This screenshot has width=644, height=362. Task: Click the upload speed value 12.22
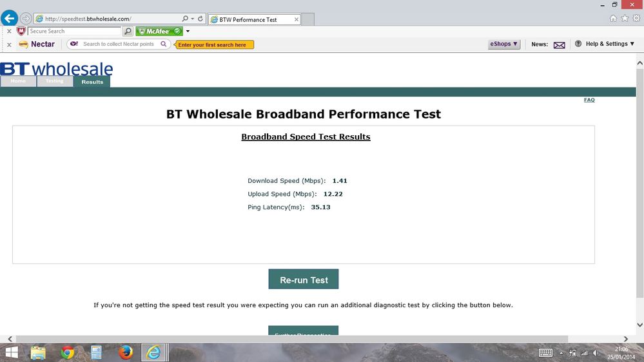[333, 194]
